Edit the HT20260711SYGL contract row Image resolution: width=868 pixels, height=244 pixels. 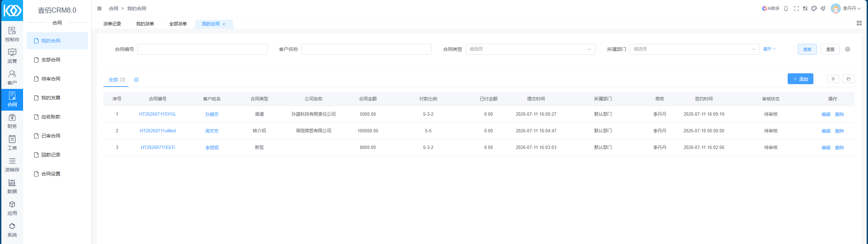click(826, 114)
